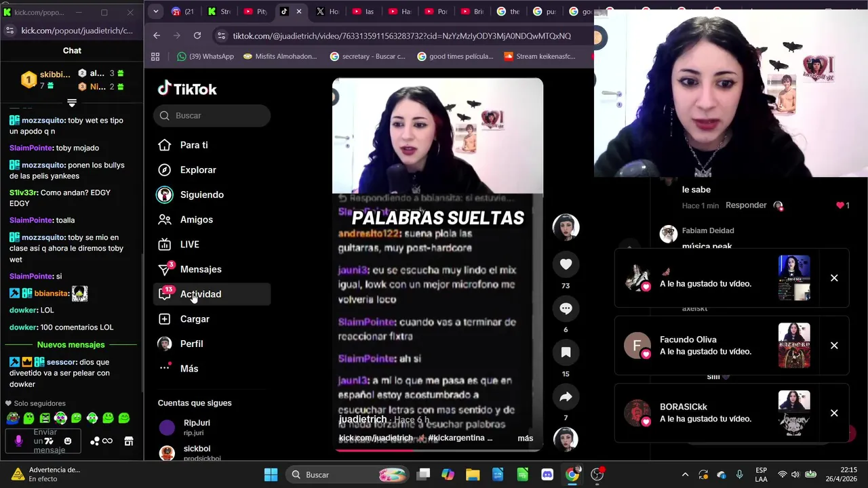Image resolution: width=868 pixels, height=488 pixels.
Task: Open the (39) WhatsApp bookmark
Action: click(205, 56)
